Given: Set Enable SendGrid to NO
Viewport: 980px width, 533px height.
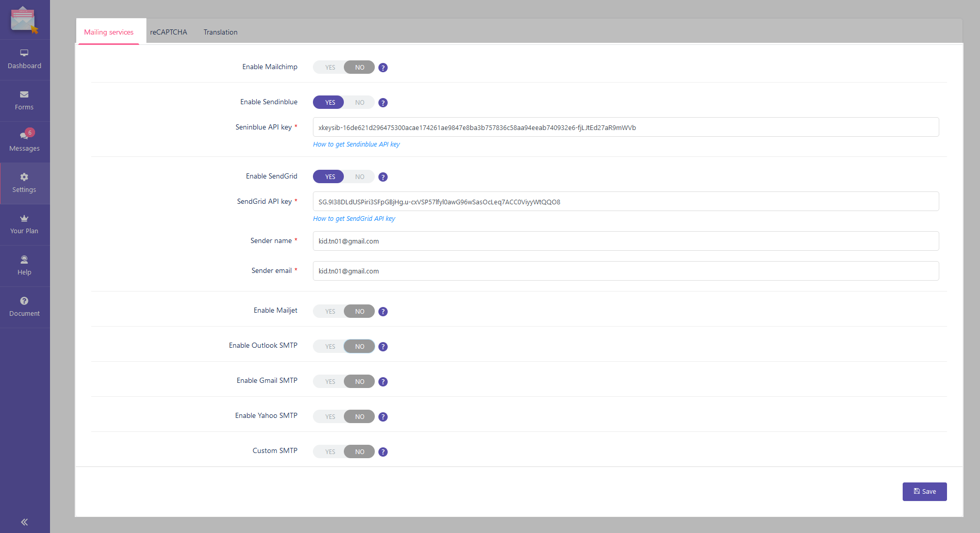Looking at the screenshot, I should pyautogui.click(x=359, y=177).
